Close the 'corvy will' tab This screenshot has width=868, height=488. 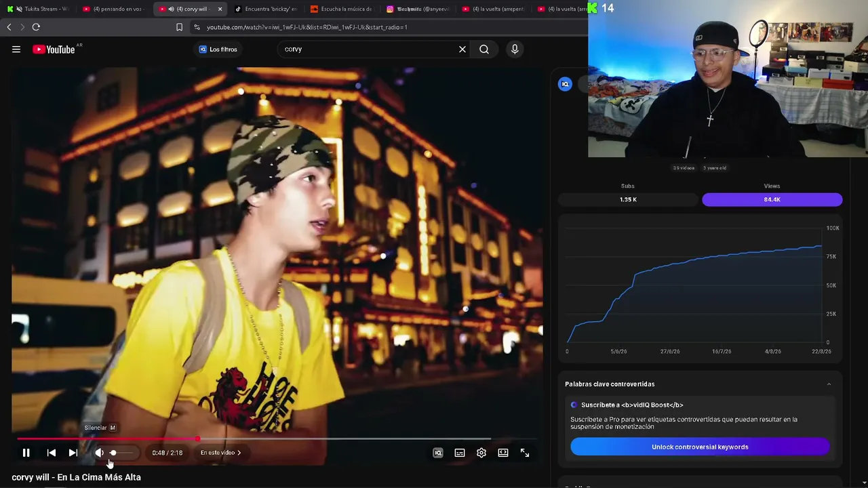point(220,9)
